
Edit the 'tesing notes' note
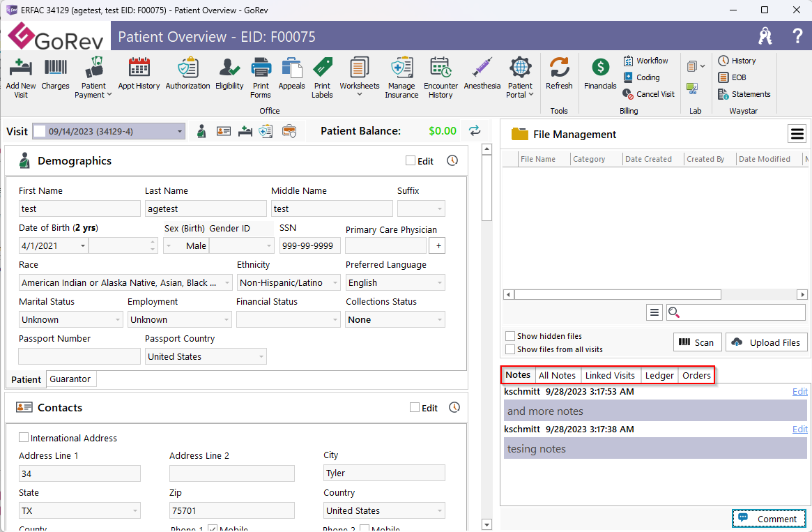click(x=799, y=429)
